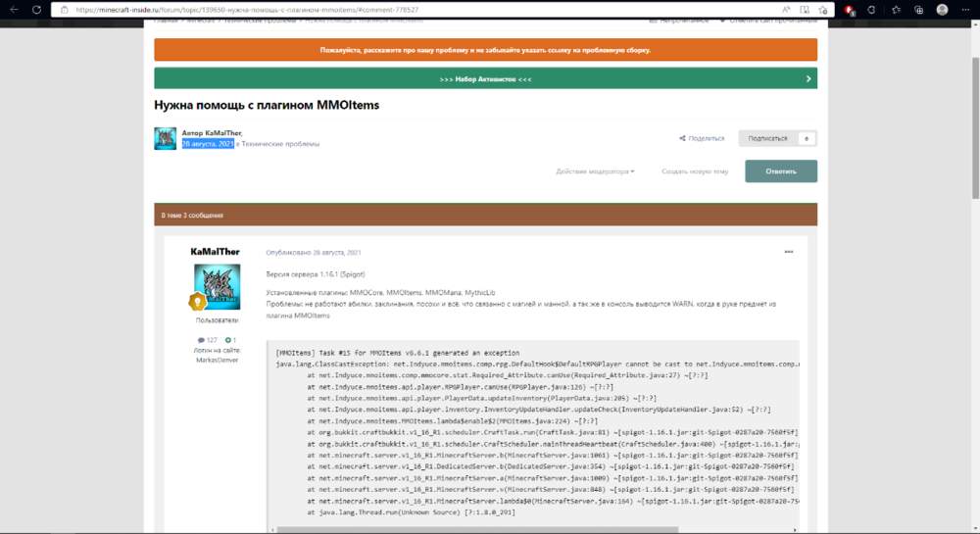Click the Ответить reply button
Screen dimensions: 980x534
[x=781, y=171]
